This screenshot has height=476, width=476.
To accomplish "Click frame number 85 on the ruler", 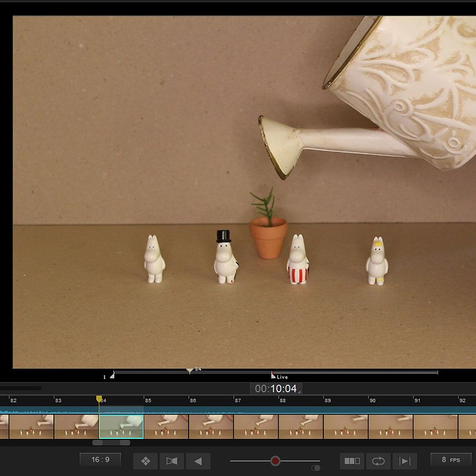I will point(148,401).
